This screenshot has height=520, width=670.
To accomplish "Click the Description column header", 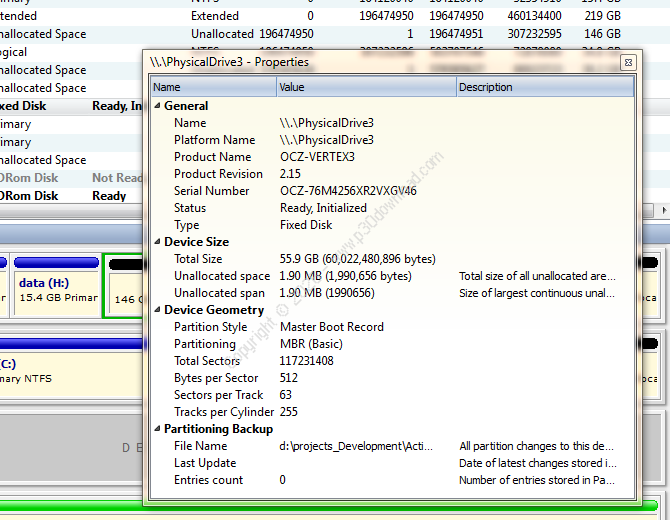I will (x=544, y=87).
